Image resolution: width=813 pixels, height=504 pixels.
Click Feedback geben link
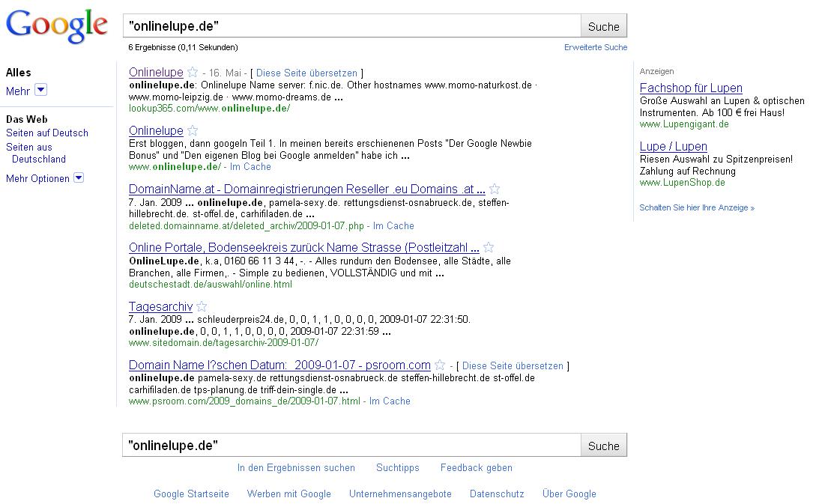point(477,468)
